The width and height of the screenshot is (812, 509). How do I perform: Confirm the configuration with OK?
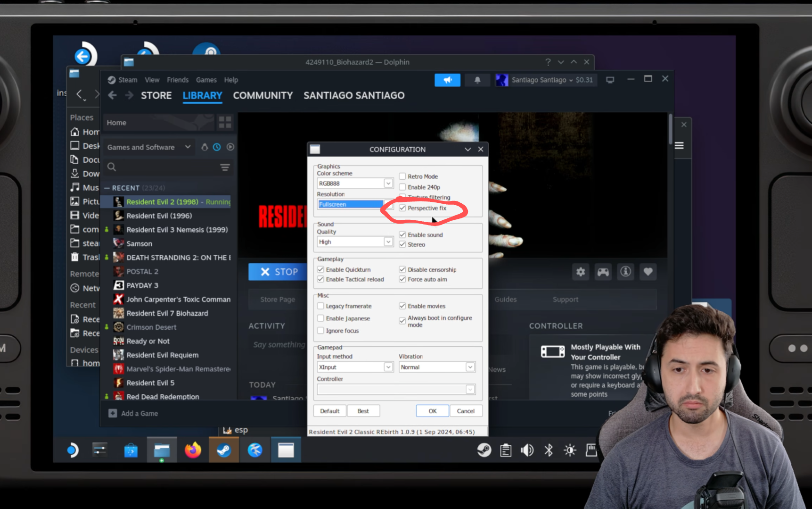(x=433, y=411)
